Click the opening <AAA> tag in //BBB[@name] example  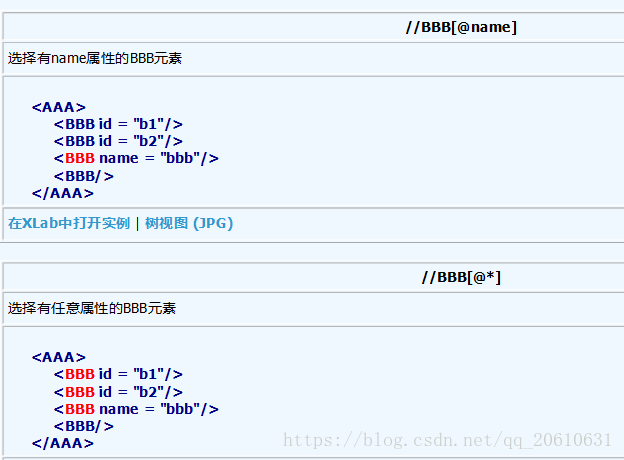pyautogui.click(x=59, y=107)
